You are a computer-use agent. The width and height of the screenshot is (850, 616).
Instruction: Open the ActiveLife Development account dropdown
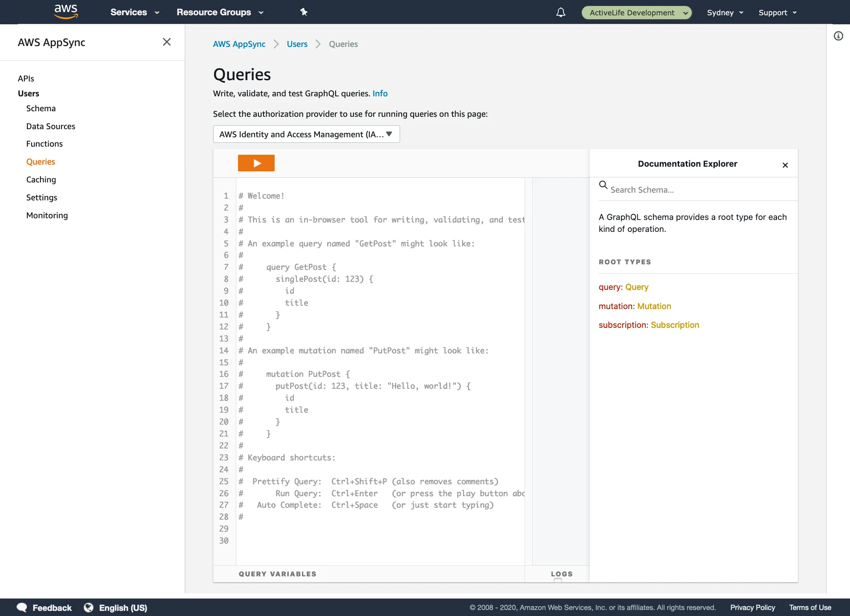[636, 13]
